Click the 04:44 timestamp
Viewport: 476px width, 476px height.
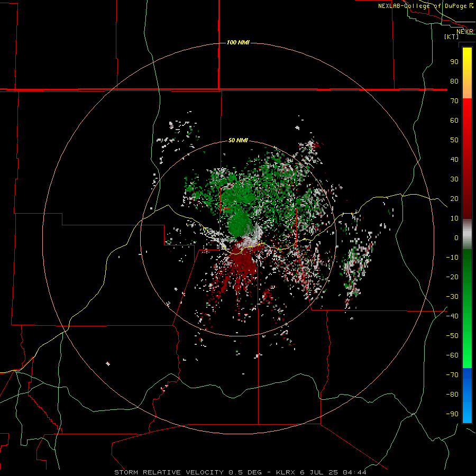[x=354, y=472]
